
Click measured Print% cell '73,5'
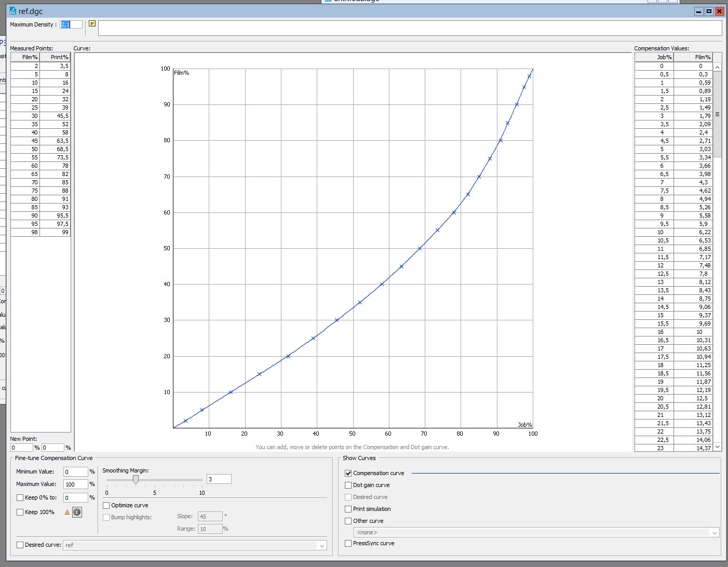[55, 157]
